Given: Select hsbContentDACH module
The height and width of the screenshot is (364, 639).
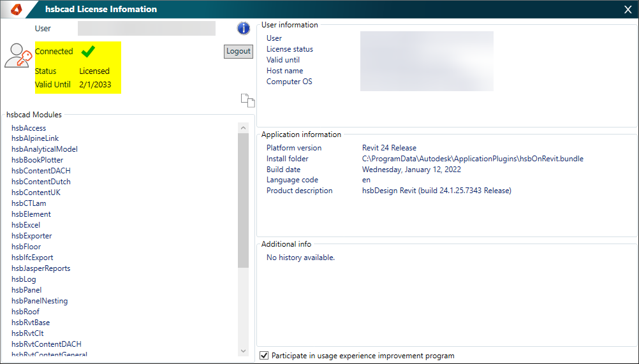Looking at the screenshot, I should (x=41, y=171).
